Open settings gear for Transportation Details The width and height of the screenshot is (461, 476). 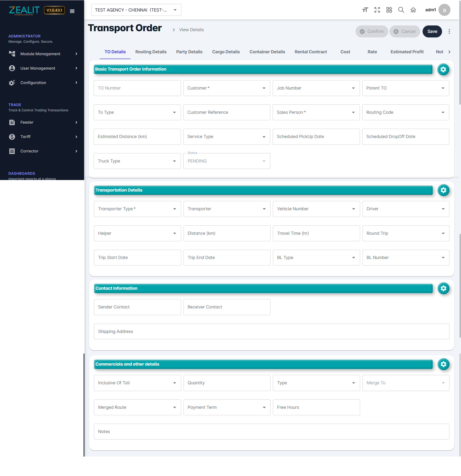click(443, 190)
